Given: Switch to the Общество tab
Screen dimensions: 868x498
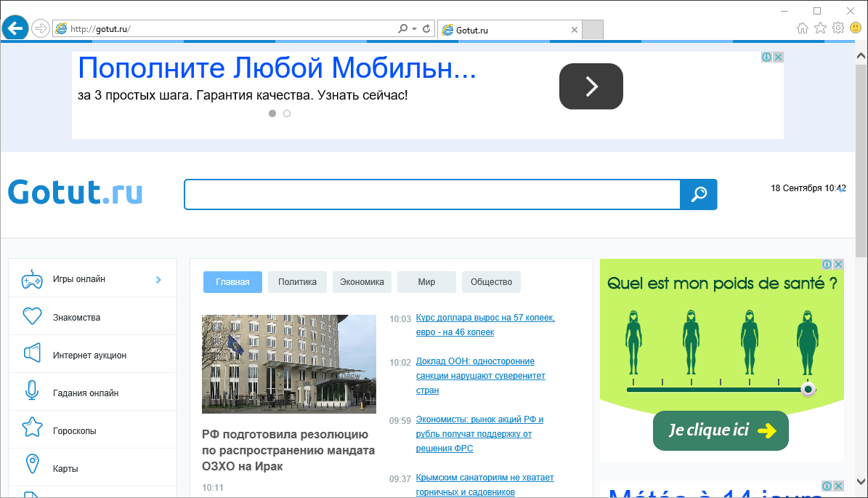Looking at the screenshot, I should 491,282.
